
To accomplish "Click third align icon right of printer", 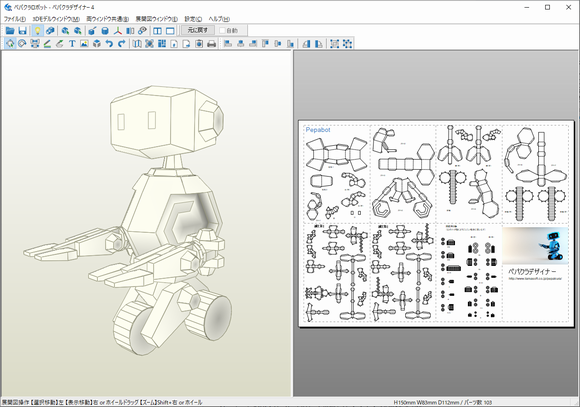I will (253, 44).
